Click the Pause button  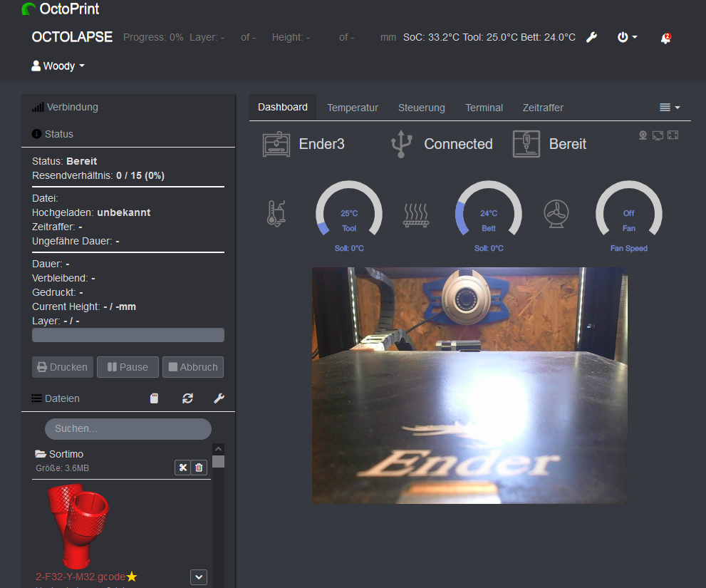pyautogui.click(x=128, y=367)
